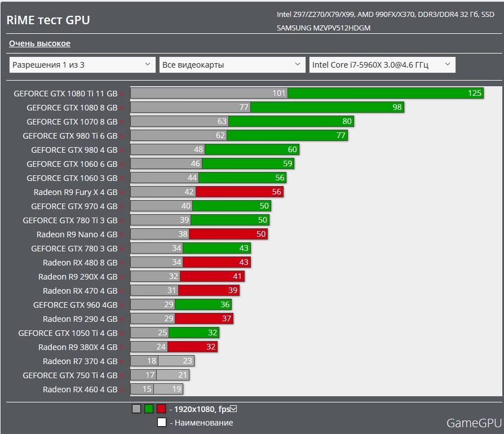Remove Radeon R9 Fury X from chart

click(x=122, y=193)
